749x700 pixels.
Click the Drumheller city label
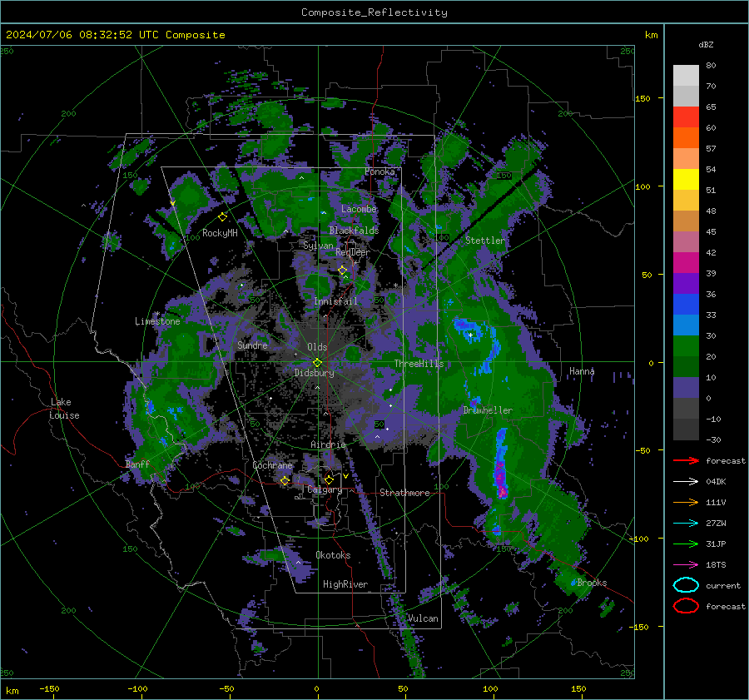pyautogui.click(x=488, y=410)
